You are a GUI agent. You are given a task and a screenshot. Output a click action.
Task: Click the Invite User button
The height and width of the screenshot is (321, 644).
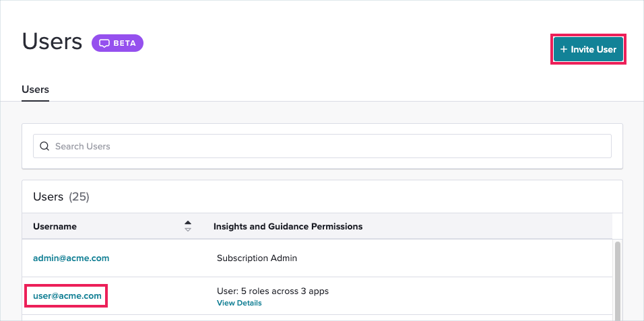pyautogui.click(x=588, y=49)
